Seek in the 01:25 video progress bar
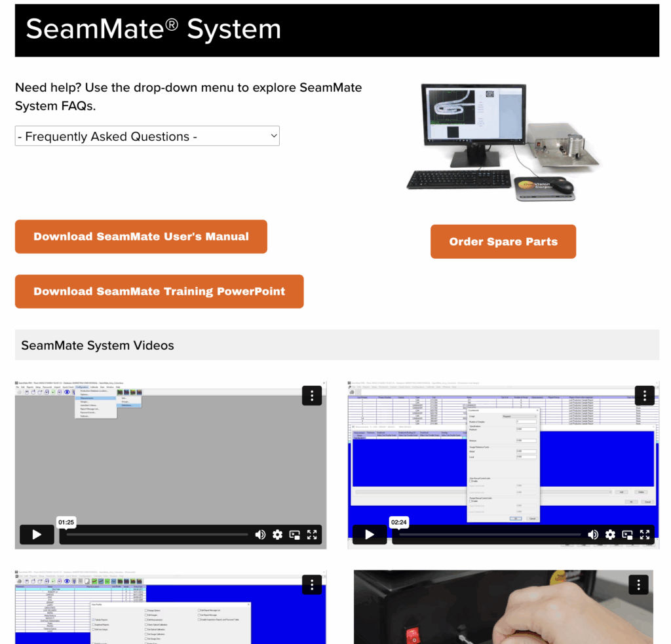Viewport: 671px width, 644px height. pyautogui.click(x=157, y=535)
